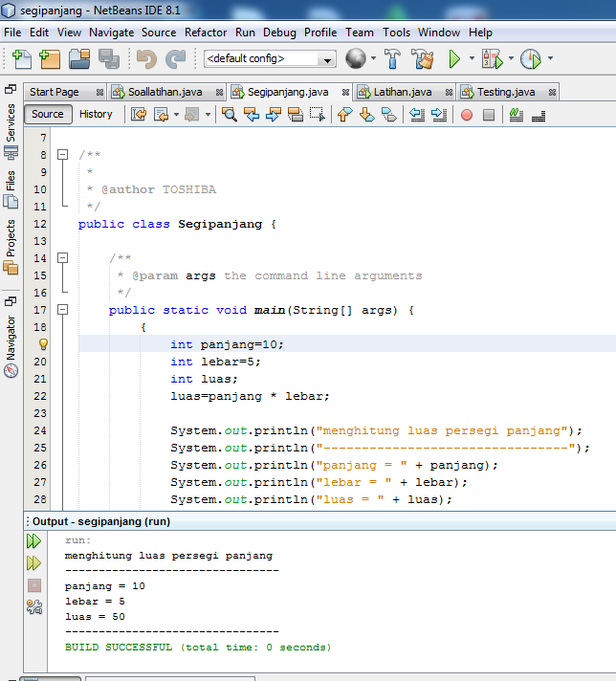Collapse the main method code fold
Image resolution: width=616 pixels, height=681 pixels.
[62, 310]
